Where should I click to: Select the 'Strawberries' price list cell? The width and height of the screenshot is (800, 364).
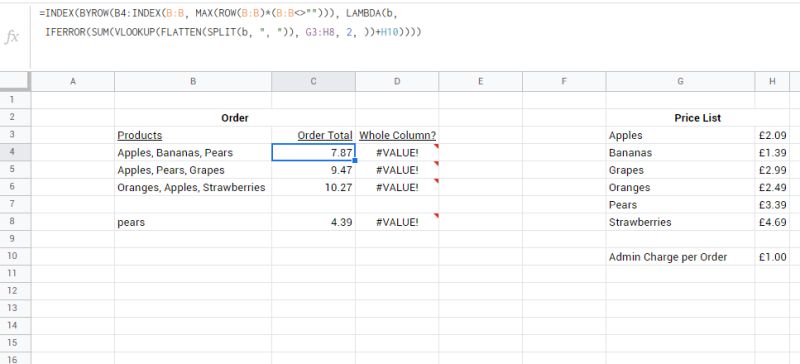coord(680,222)
